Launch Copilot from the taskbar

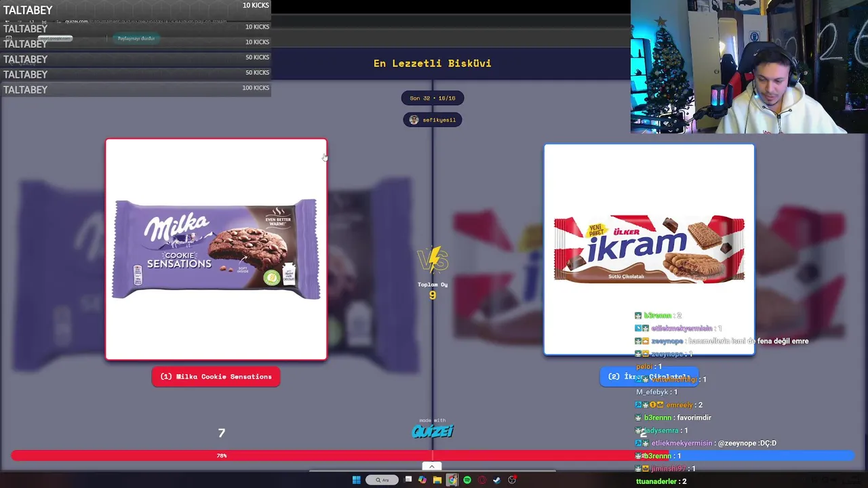422,480
